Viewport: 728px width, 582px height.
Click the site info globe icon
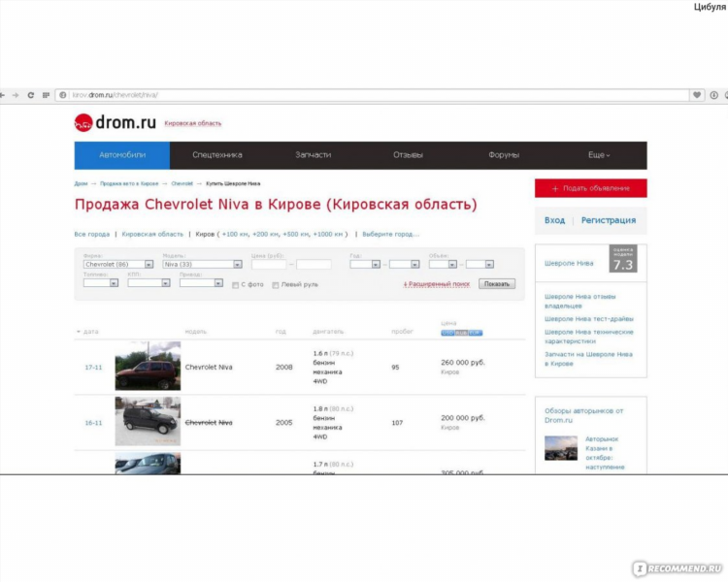coord(63,95)
